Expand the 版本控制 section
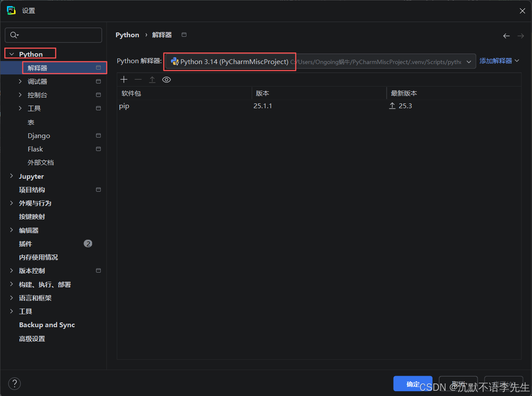532x396 pixels. 11,270
